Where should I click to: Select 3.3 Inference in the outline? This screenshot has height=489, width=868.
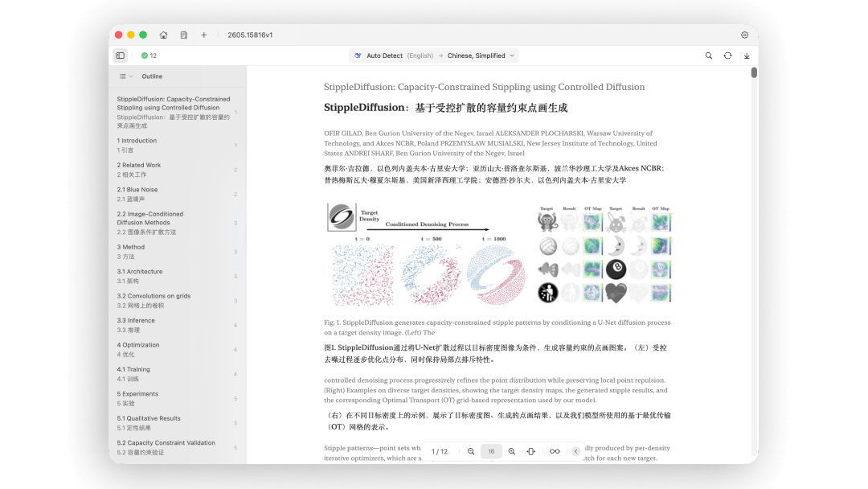176,324
